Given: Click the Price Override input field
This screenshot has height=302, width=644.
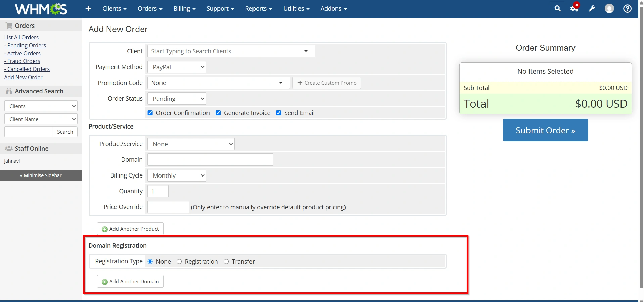Looking at the screenshot, I should pyautogui.click(x=168, y=207).
